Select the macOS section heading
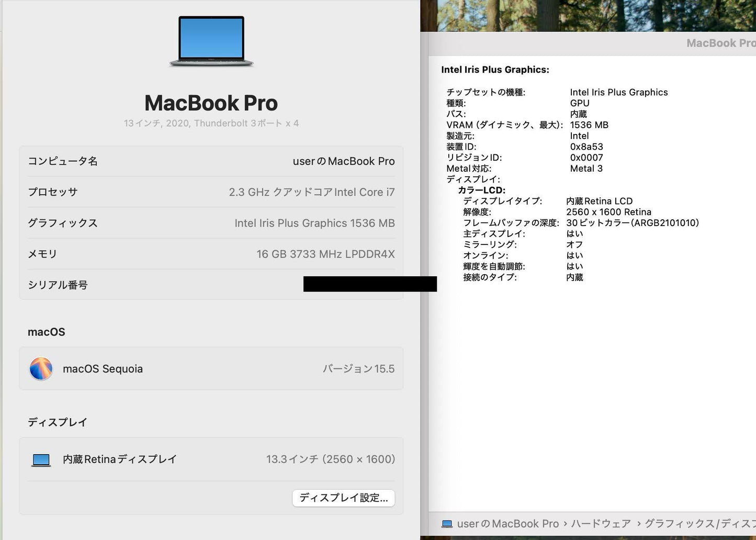Screen dimensions: 756x540 46,331
